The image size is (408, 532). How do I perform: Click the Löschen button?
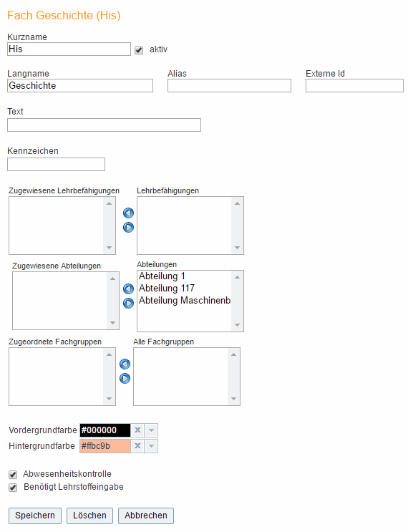tap(89, 516)
